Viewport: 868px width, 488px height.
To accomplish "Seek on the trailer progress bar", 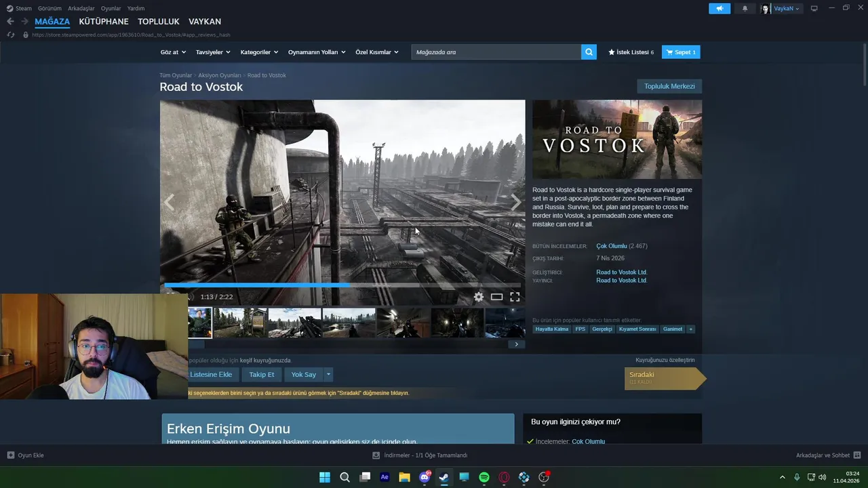I will click(x=342, y=285).
